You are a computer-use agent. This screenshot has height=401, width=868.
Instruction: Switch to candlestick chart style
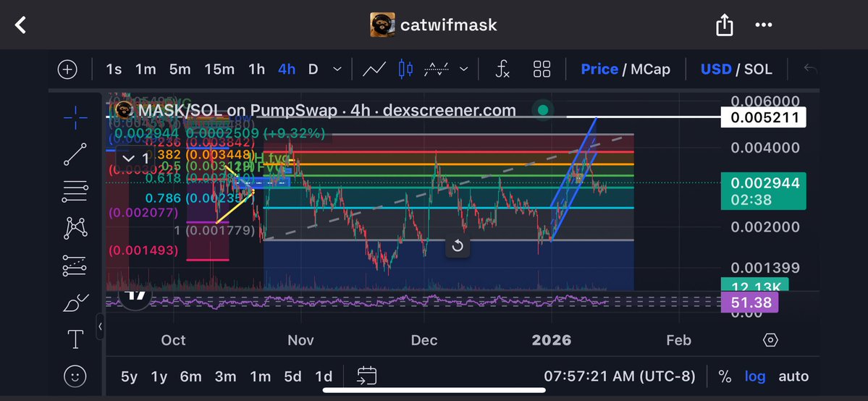(x=406, y=69)
